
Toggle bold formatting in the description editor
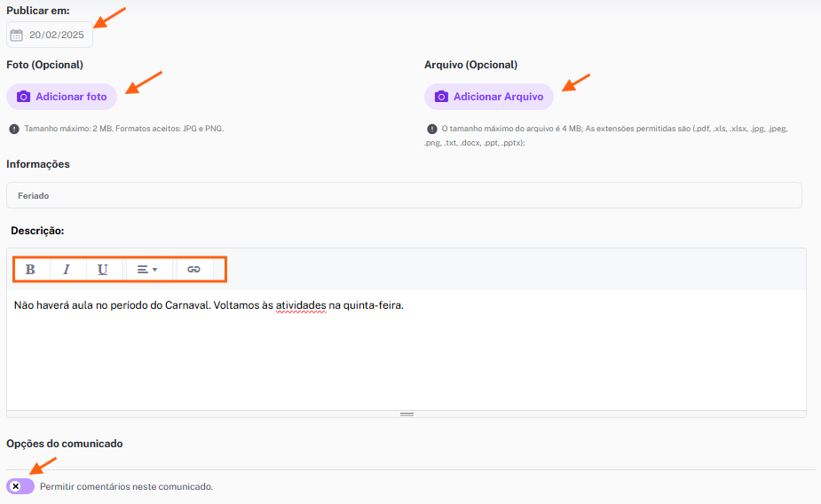point(30,270)
